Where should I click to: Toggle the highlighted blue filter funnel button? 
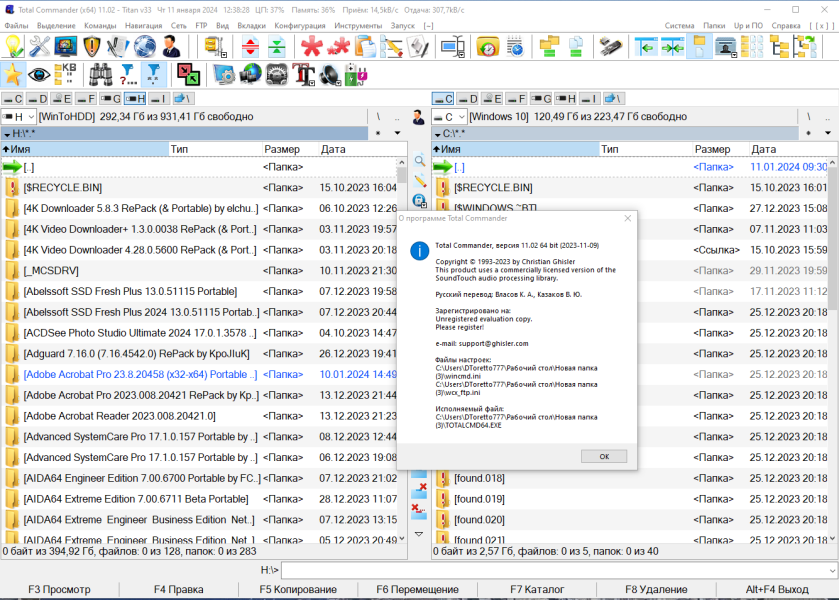[154, 74]
